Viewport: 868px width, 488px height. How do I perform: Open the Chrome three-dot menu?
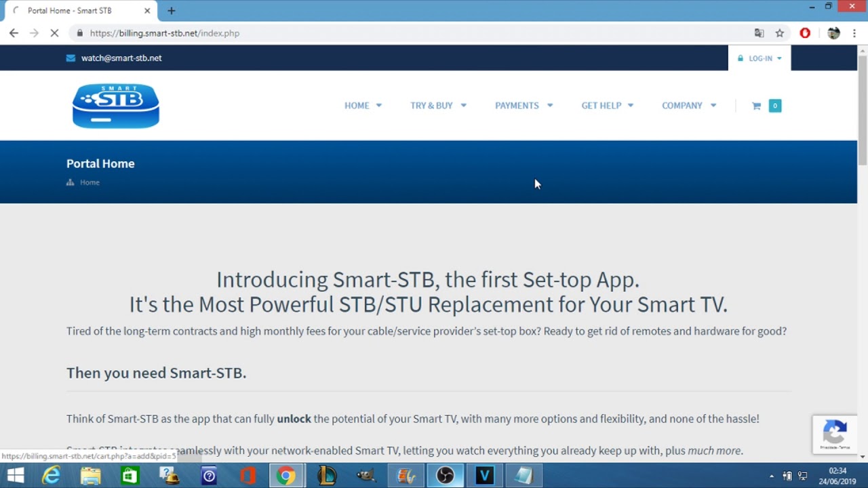[854, 33]
